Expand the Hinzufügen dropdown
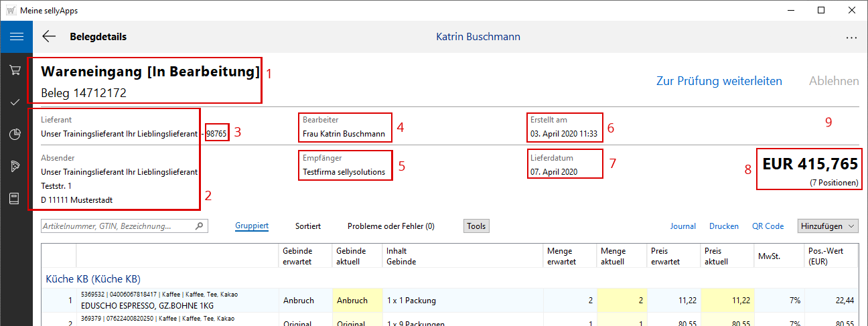The width and height of the screenshot is (868, 326). [828, 226]
